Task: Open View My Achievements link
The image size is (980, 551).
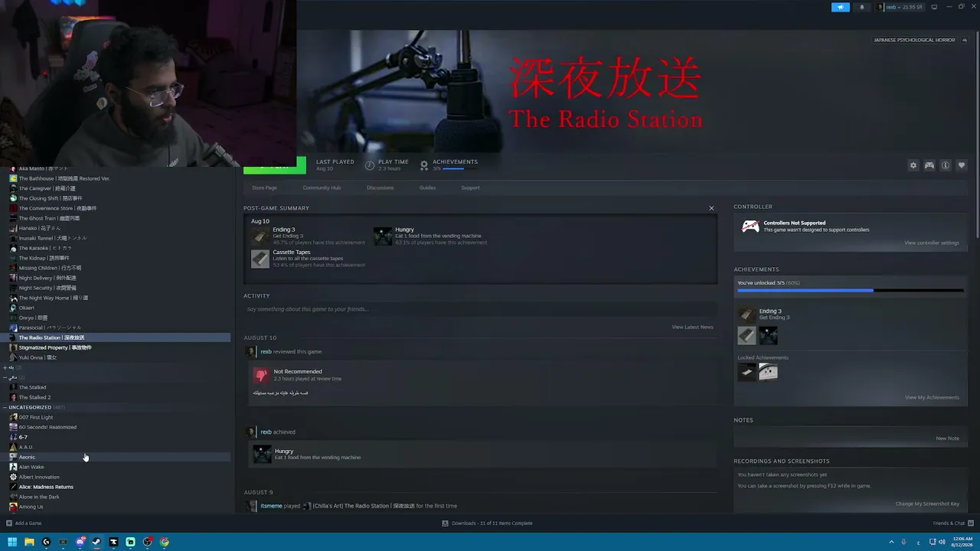Action: [932, 398]
